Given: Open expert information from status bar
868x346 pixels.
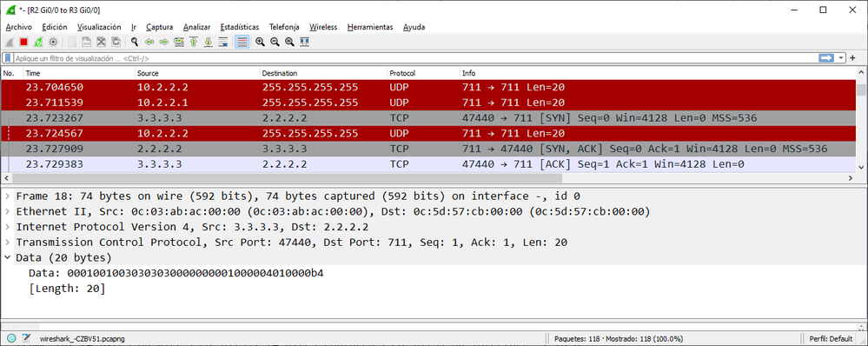Looking at the screenshot, I should 11,338.
